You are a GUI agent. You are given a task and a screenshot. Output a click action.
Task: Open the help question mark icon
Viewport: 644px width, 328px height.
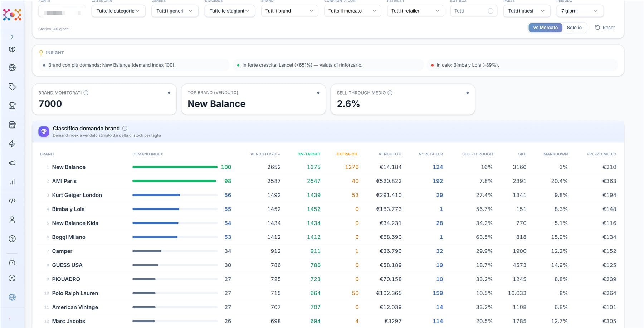tap(12, 239)
